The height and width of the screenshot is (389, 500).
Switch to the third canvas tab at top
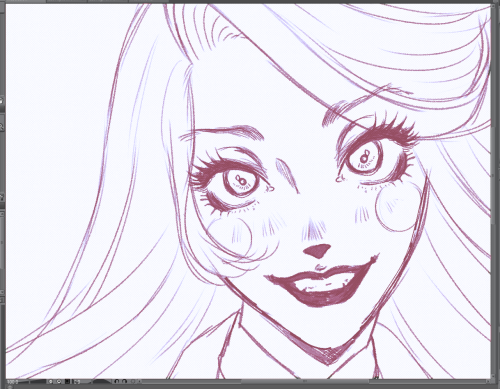point(108,2)
